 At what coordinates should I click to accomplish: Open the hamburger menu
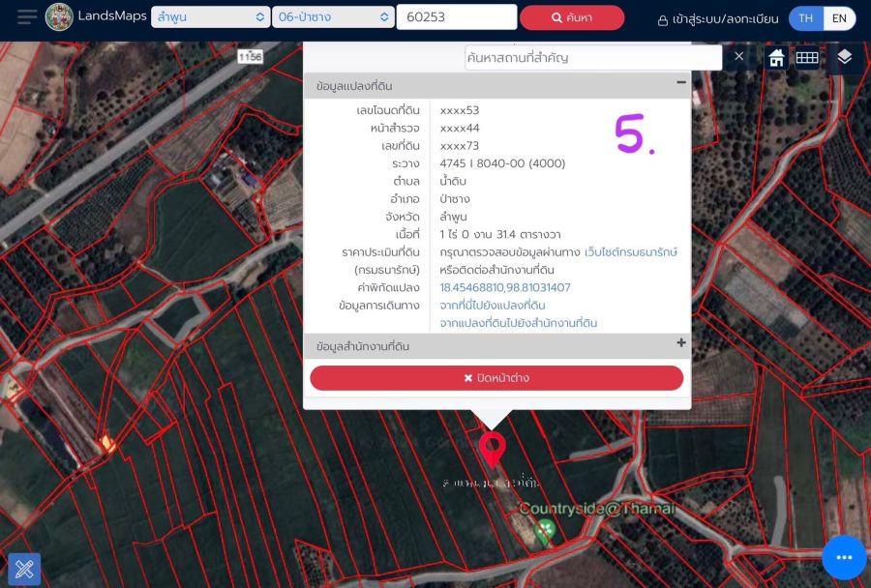click(x=27, y=17)
